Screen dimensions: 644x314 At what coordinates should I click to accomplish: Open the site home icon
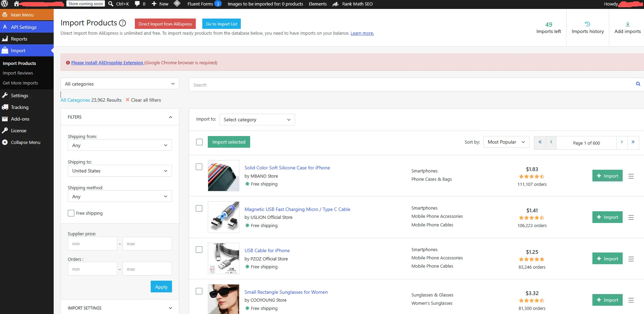click(x=16, y=4)
